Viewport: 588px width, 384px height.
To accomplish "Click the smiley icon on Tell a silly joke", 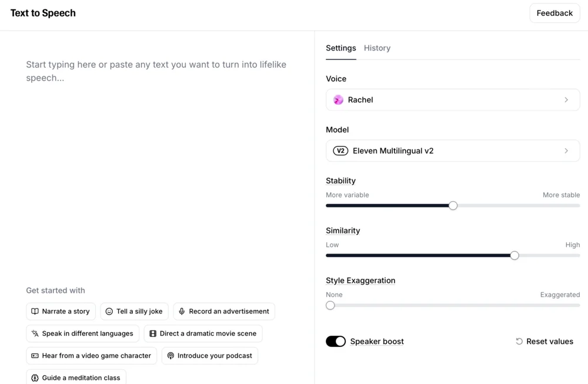I will pyautogui.click(x=109, y=312).
